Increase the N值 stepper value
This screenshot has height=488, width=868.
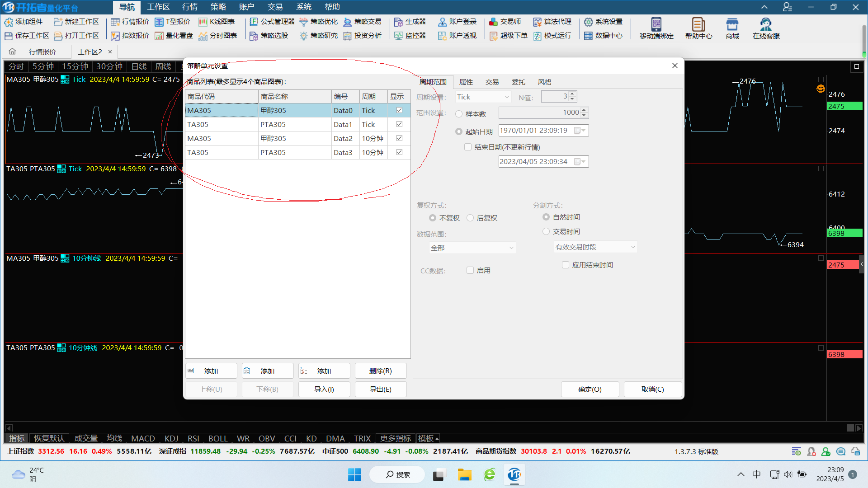point(572,94)
